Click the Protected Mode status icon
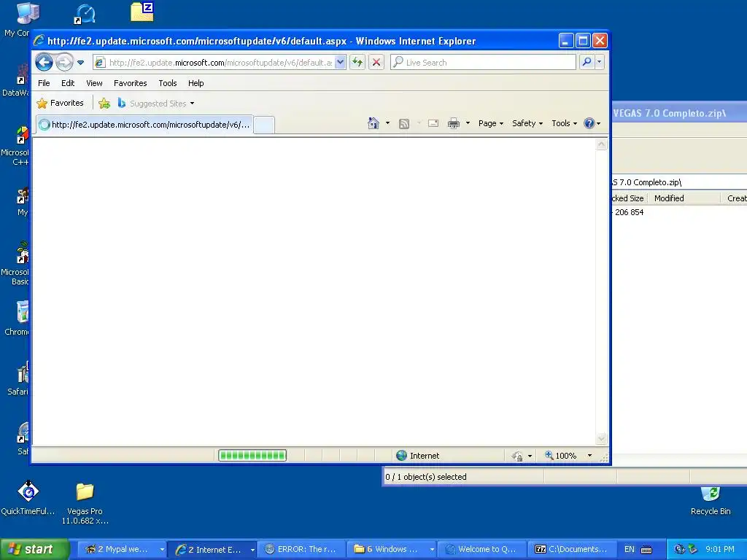Image resolution: width=747 pixels, height=560 pixels. [x=518, y=456]
